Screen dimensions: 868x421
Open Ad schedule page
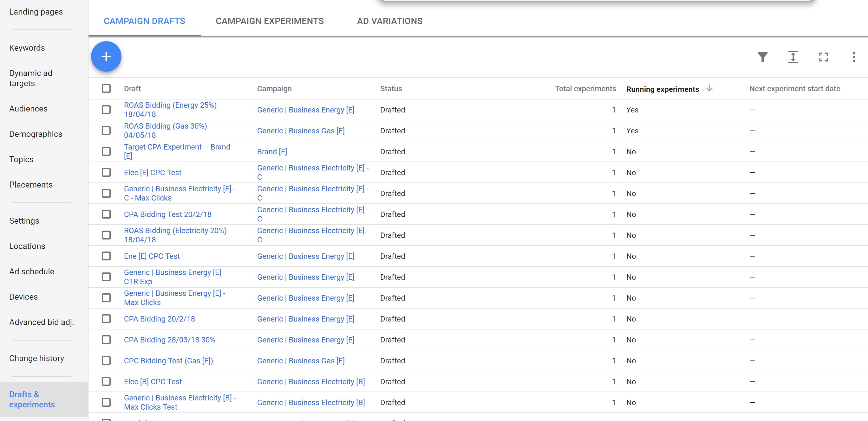click(32, 271)
